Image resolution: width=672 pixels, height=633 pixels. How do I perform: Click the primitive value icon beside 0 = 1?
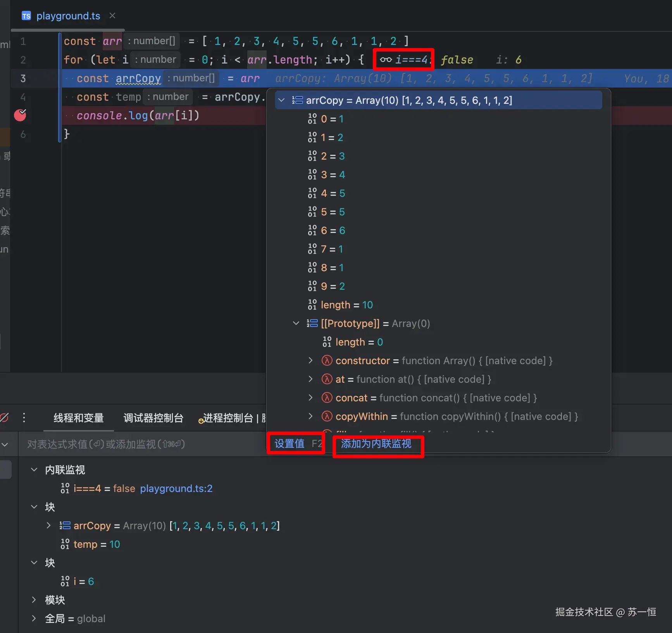(312, 119)
